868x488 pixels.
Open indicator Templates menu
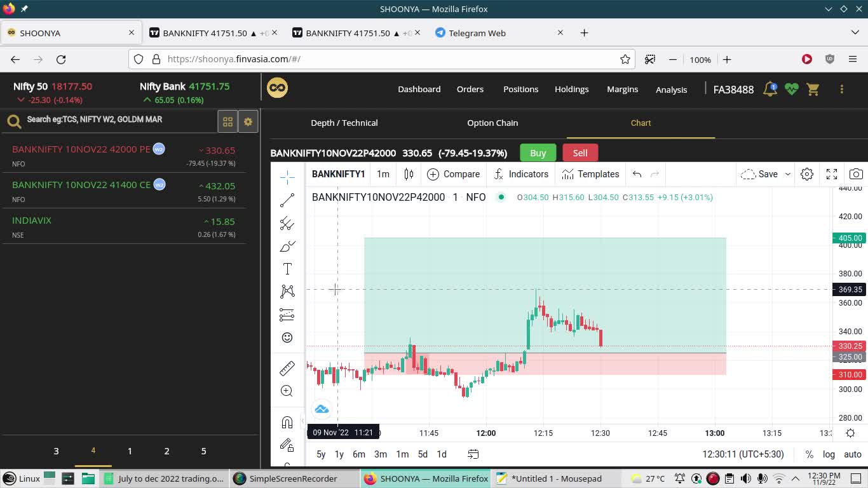[x=590, y=174]
